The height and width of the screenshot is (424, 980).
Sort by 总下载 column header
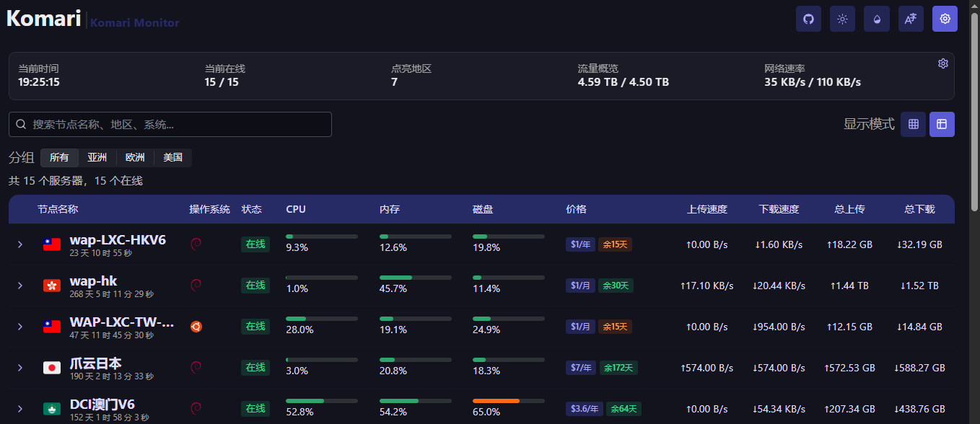(919, 209)
